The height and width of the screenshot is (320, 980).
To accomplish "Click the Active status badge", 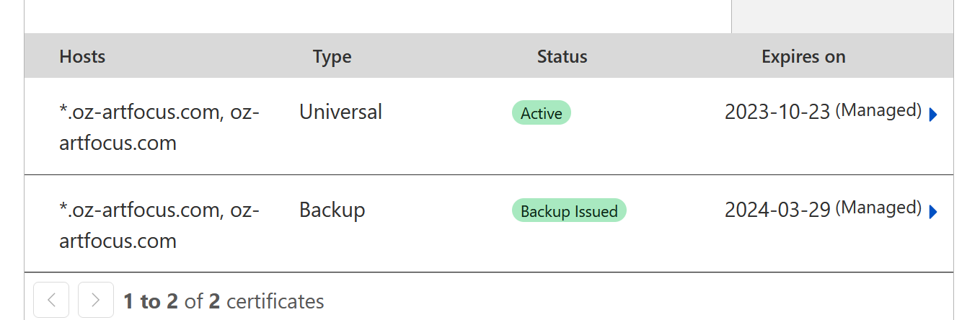I will pos(541,113).
